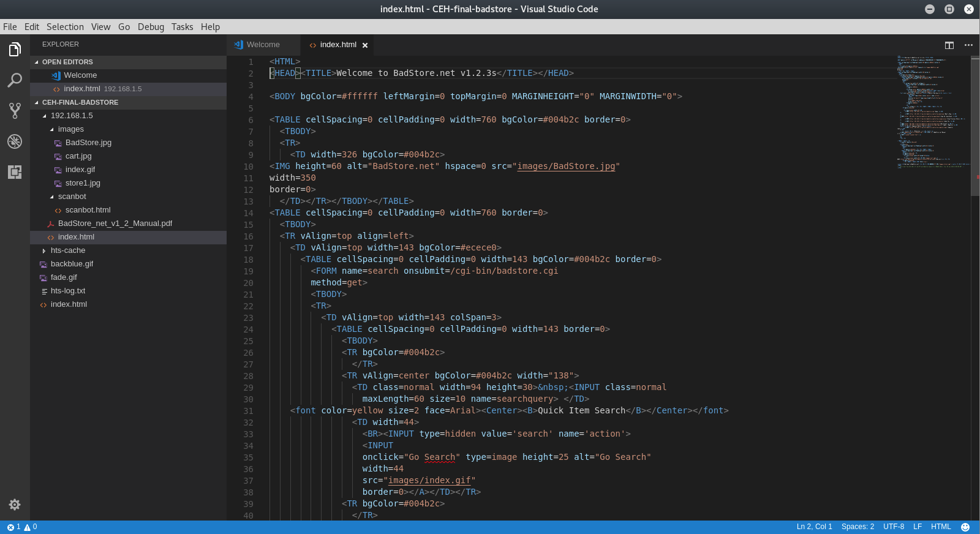Open the Search view in activity bar
The width and height of the screenshot is (980, 534).
tap(15, 80)
